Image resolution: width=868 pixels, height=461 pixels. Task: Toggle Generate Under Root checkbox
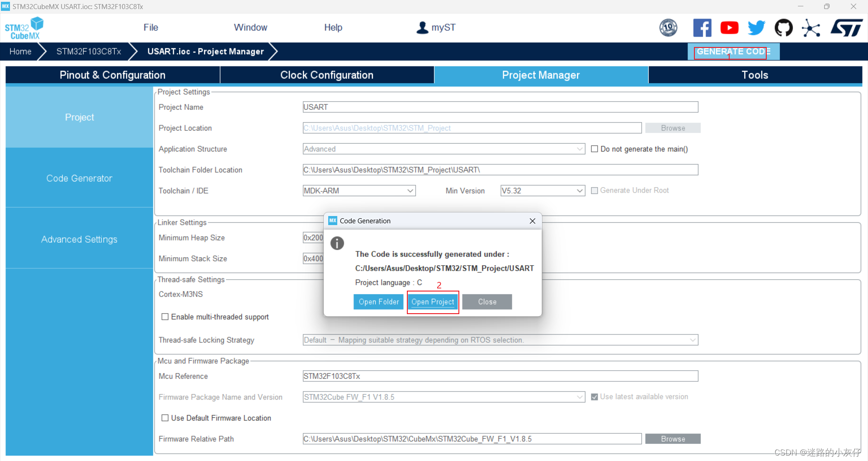[594, 191]
